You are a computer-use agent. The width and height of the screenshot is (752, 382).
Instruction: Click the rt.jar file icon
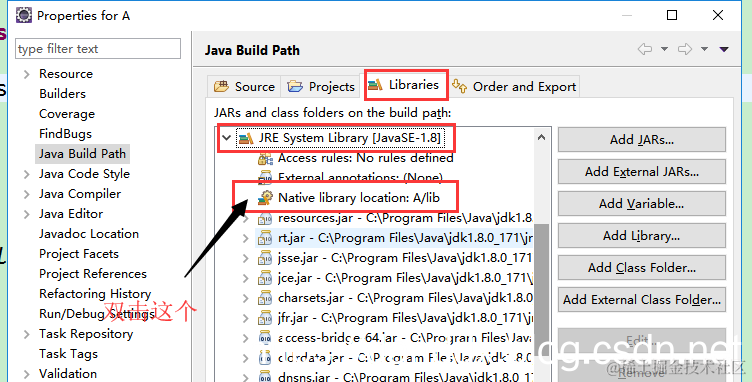(x=265, y=238)
